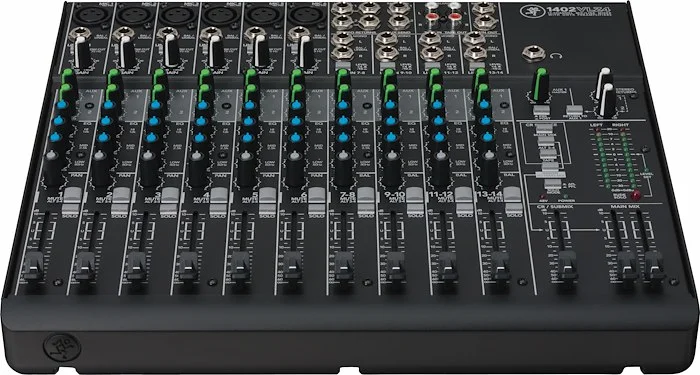
Task: Click the CR / Submix fader cap
Action: 567,265
